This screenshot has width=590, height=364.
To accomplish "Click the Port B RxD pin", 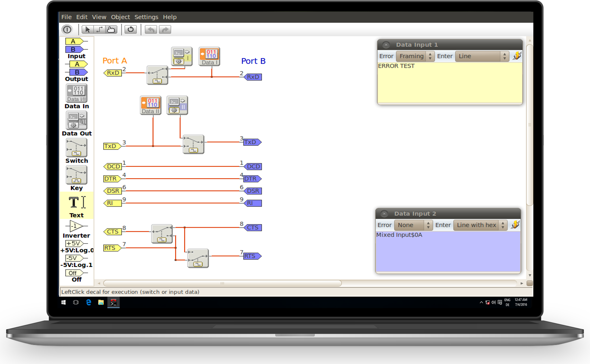I will [x=253, y=77].
